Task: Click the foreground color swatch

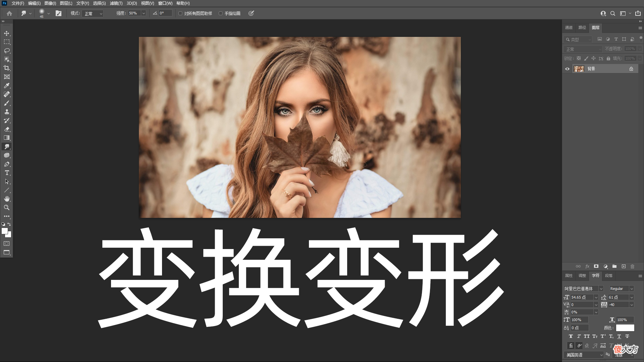Action: point(5,231)
